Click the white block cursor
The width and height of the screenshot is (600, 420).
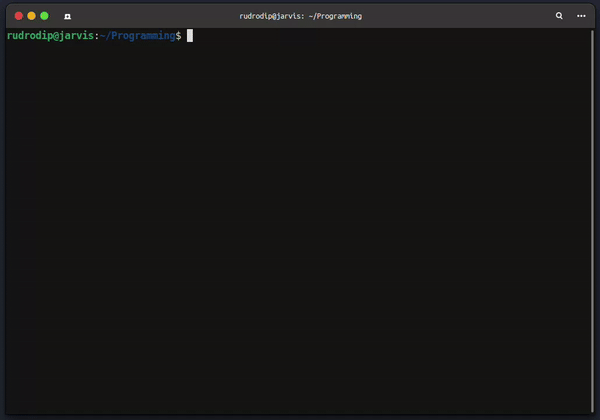pyautogui.click(x=189, y=36)
